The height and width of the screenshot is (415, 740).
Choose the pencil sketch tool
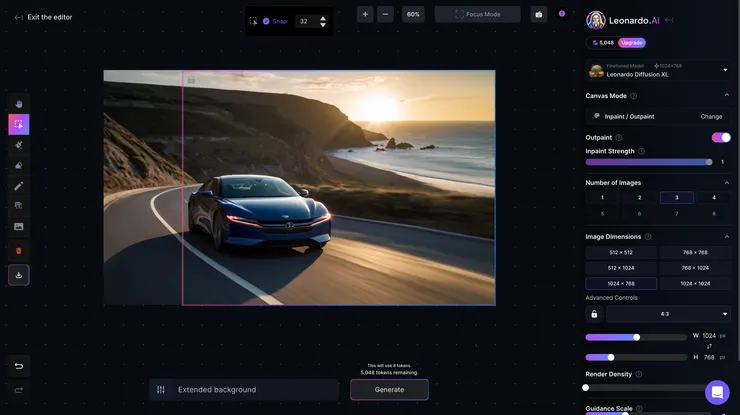[x=18, y=186]
